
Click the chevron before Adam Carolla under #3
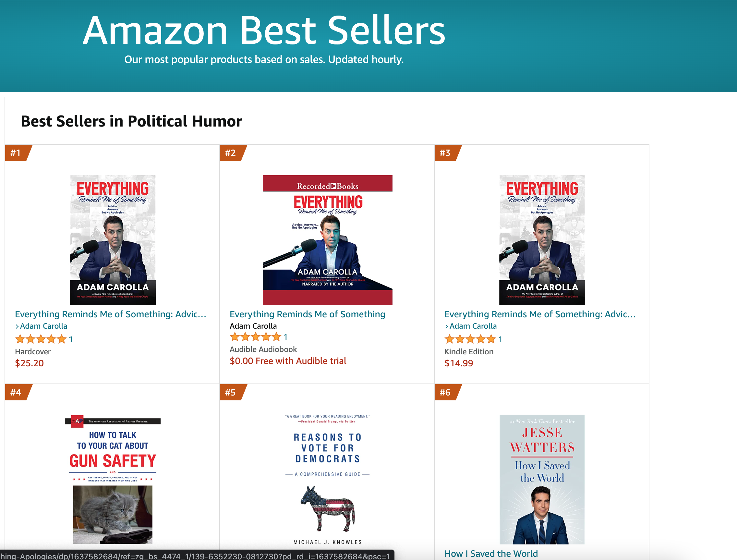(446, 326)
